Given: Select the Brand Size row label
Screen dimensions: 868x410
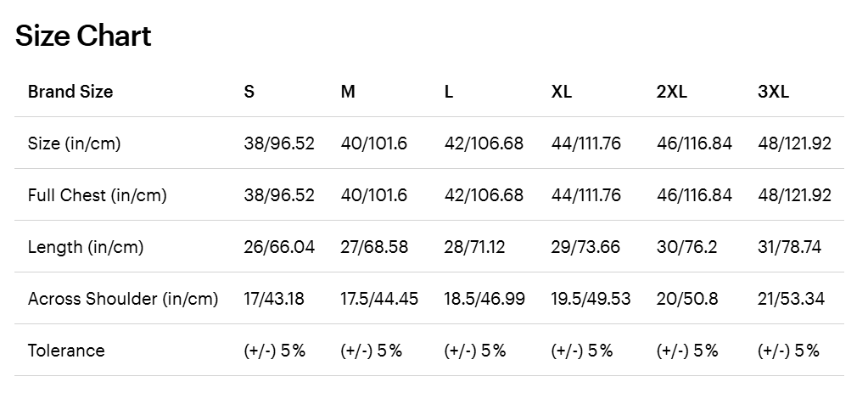Looking at the screenshot, I should pos(70,92).
